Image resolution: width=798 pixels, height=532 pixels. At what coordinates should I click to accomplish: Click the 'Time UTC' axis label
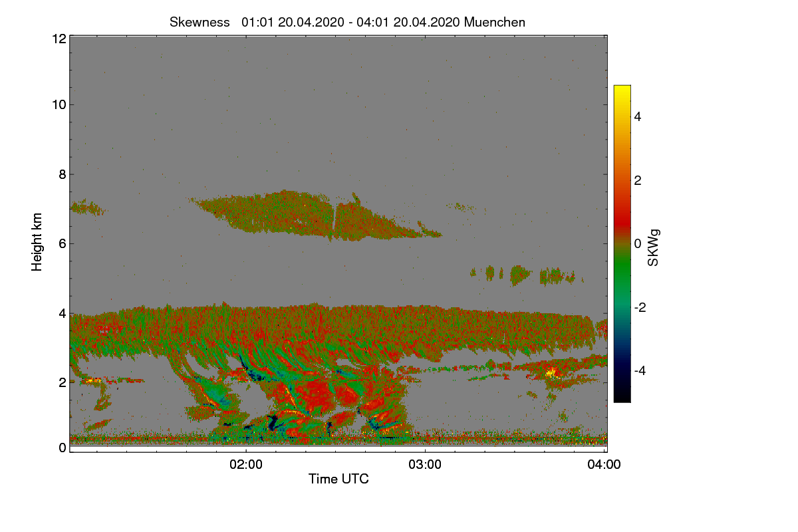(338, 479)
